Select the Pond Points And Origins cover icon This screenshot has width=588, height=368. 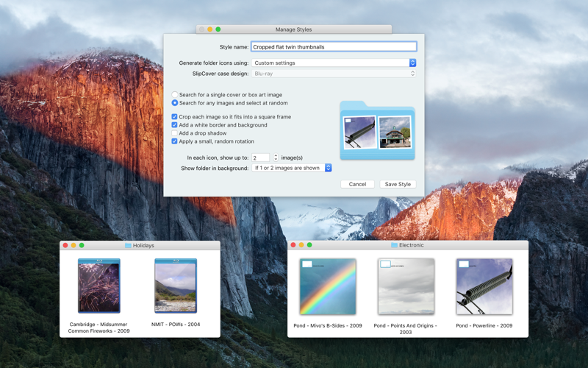[x=406, y=286]
